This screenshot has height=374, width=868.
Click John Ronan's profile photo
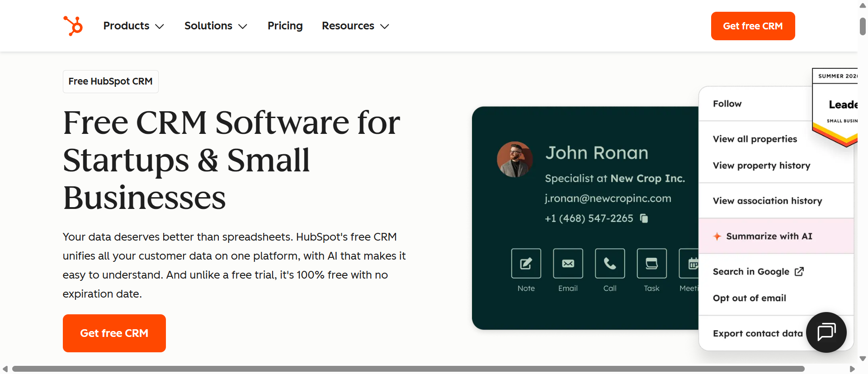[514, 159]
